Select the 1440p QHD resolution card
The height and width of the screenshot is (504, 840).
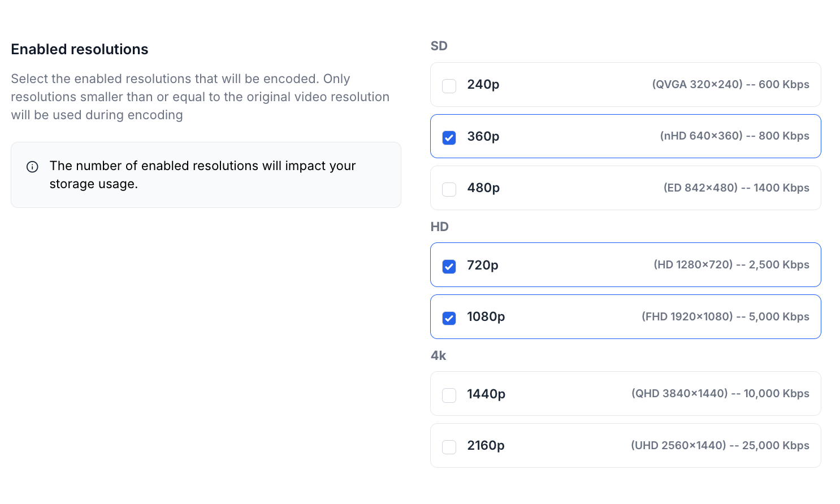(x=626, y=393)
